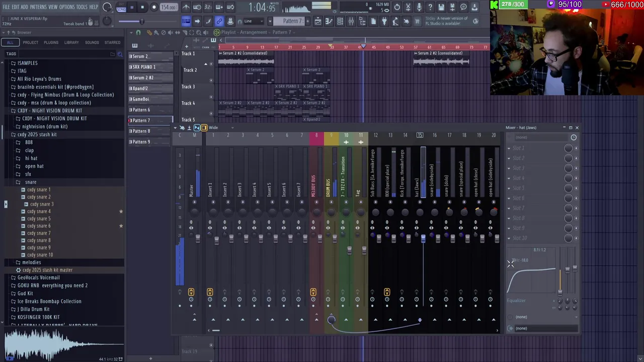
Task: Click the typing keyboard to piano icon
Action: point(186,21)
